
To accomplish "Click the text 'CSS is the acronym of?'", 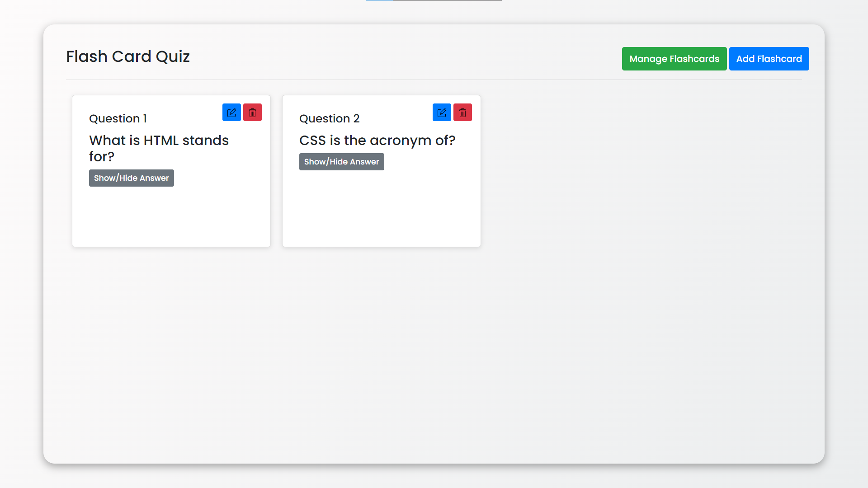I will point(377,141).
